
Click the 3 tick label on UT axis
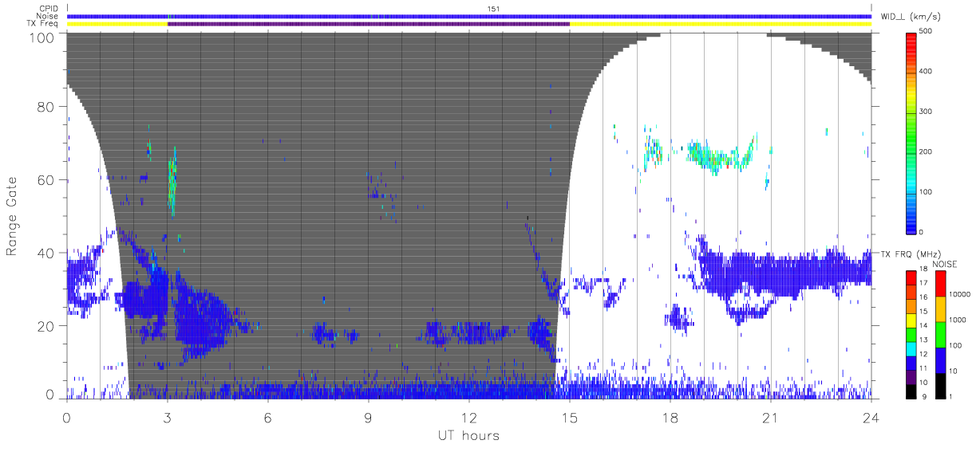tap(168, 418)
